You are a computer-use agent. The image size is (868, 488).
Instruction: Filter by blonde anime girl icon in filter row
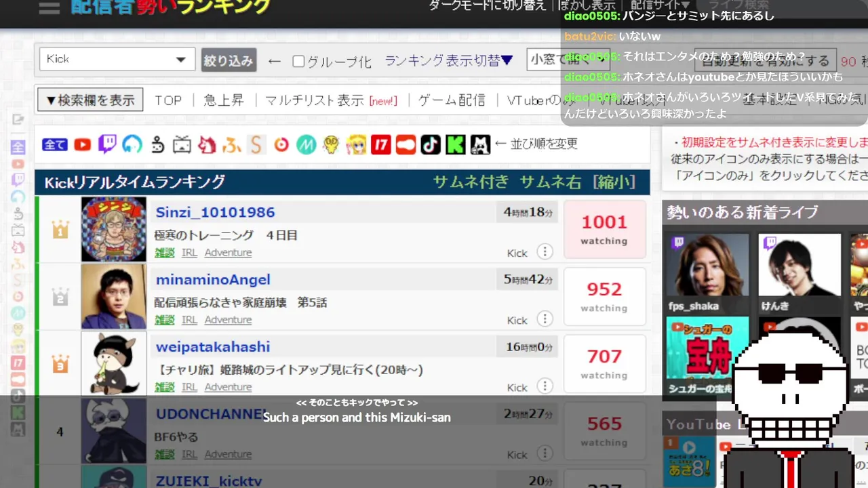coord(356,144)
